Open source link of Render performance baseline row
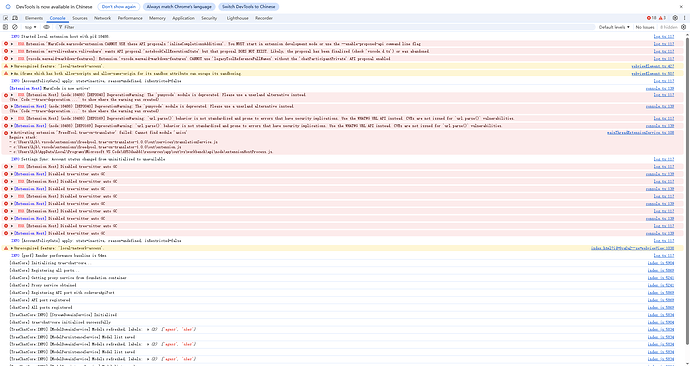 click(664, 256)
